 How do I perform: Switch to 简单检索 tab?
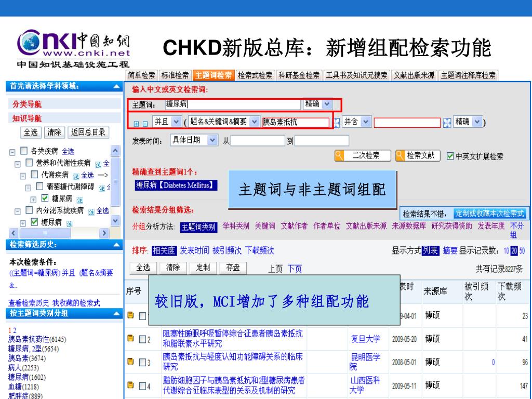141,75
